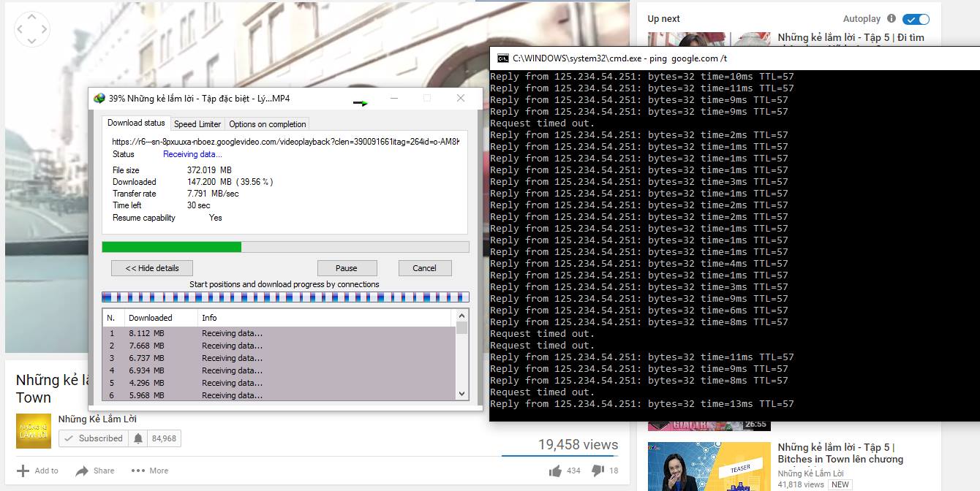Click the connections list scrollbar thumb
Viewport: 980px width, 491px height.
click(x=461, y=328)
